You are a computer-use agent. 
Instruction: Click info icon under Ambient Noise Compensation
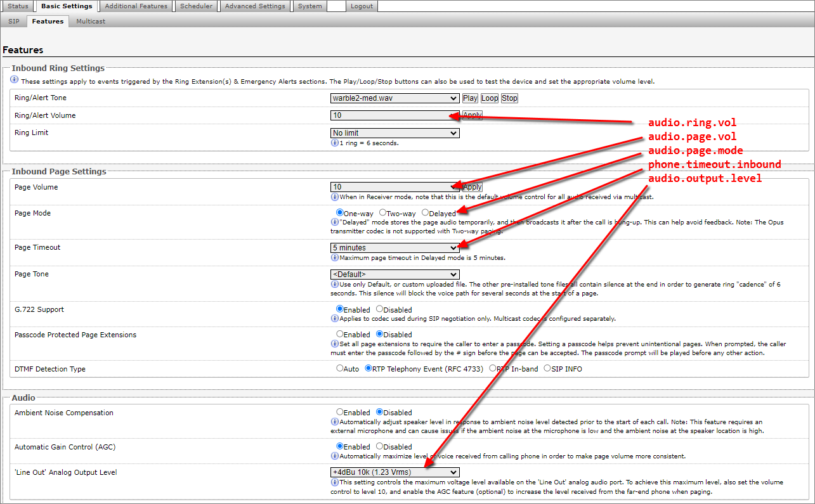(334, 422)
